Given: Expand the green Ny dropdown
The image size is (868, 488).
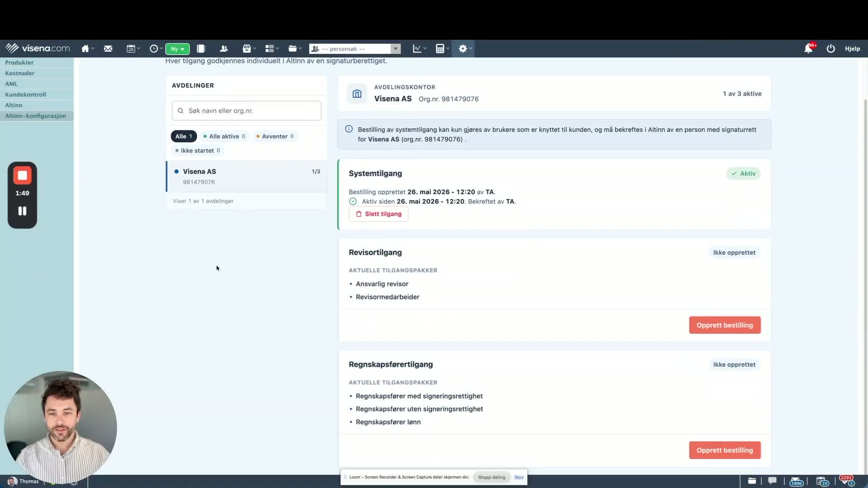Looking at the screenshot, I should [177, 49].
